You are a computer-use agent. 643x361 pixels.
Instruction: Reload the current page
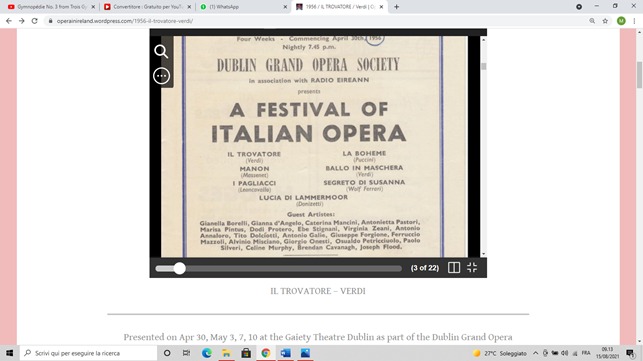[34, 21]
